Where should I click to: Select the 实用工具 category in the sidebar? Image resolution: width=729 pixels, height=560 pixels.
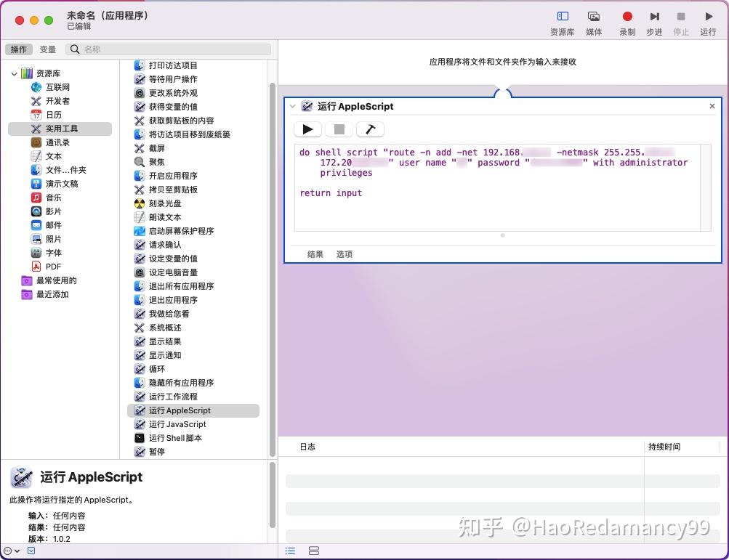pyautogui.click(x=61, y=129)
